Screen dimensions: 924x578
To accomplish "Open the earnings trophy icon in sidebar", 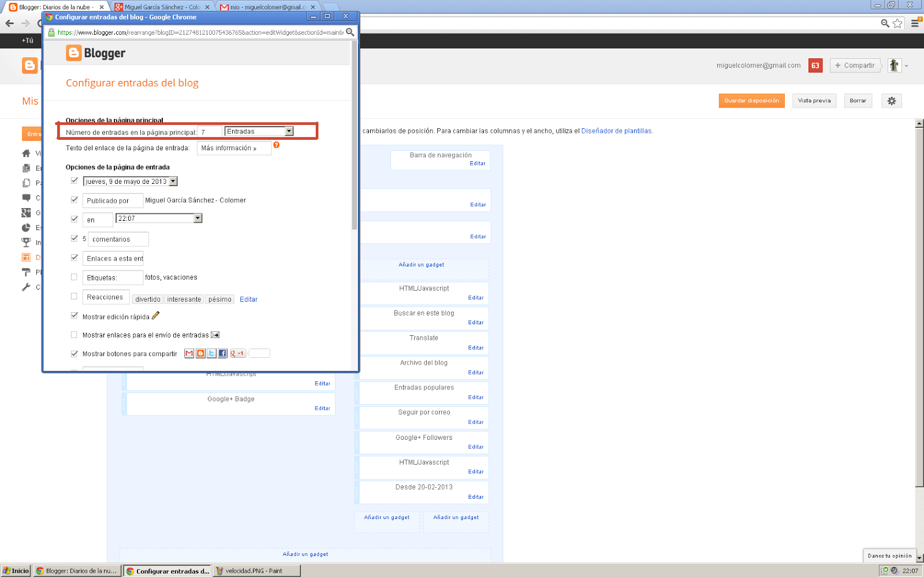I will tap(26, 242).
